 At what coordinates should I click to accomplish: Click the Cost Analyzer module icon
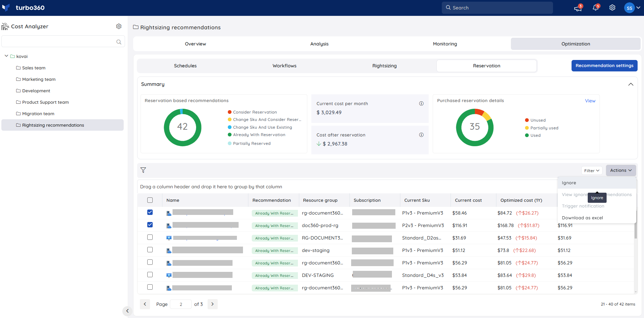[x=5, y=26]
